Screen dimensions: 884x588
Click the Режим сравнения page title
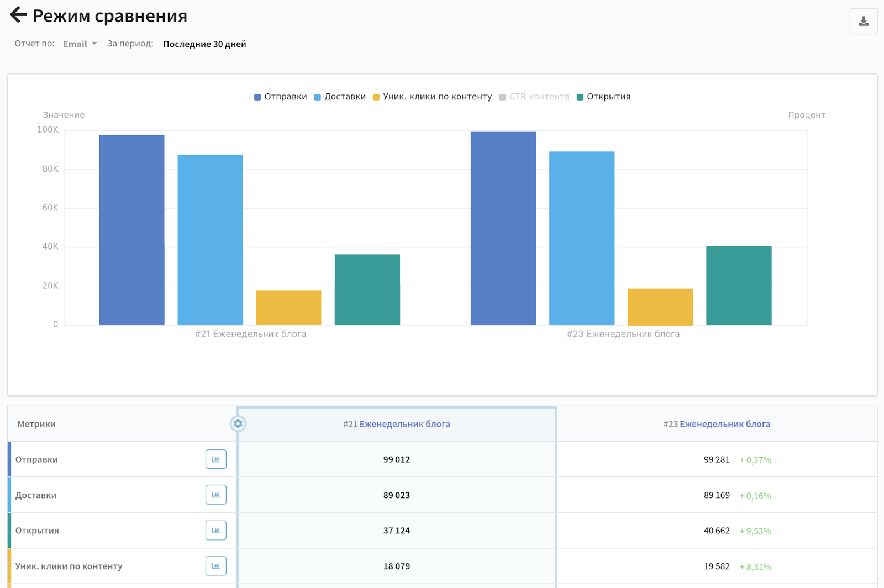(x=110, y=16)
